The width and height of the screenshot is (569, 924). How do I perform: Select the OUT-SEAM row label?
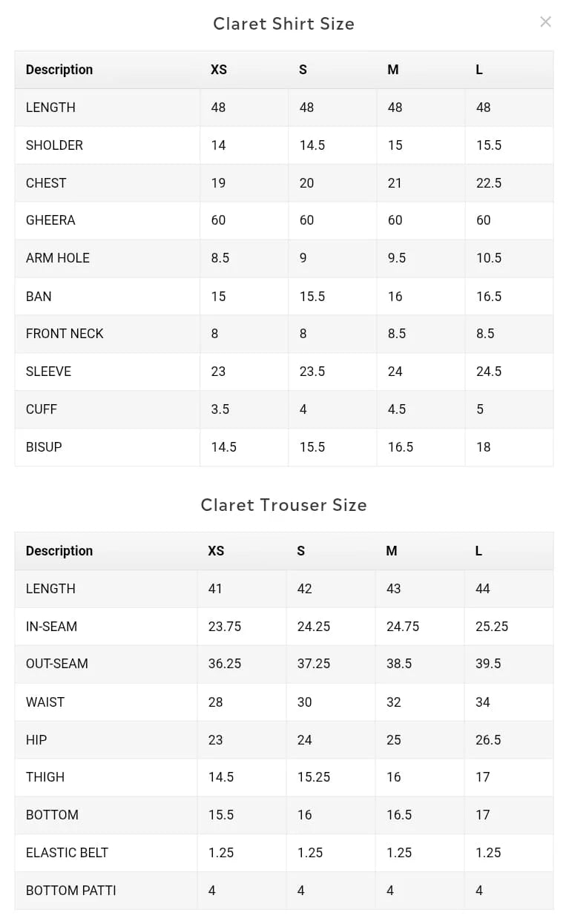coord(57,664)
